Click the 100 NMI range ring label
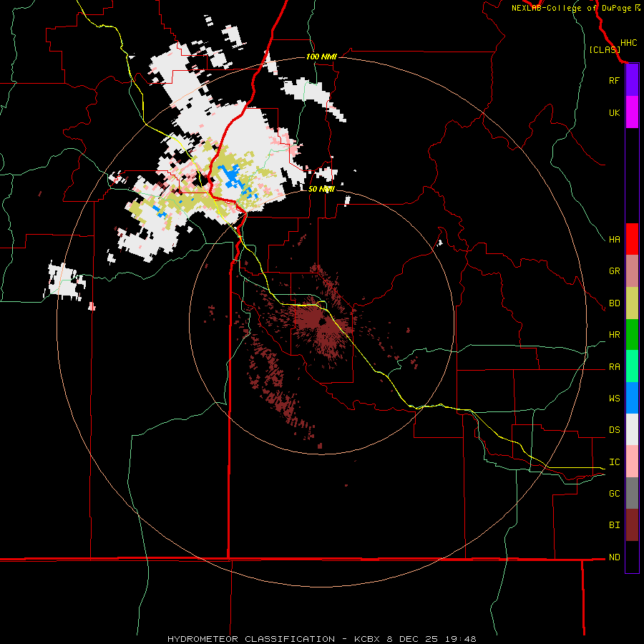The image size is (644, 644). point(321,57)
